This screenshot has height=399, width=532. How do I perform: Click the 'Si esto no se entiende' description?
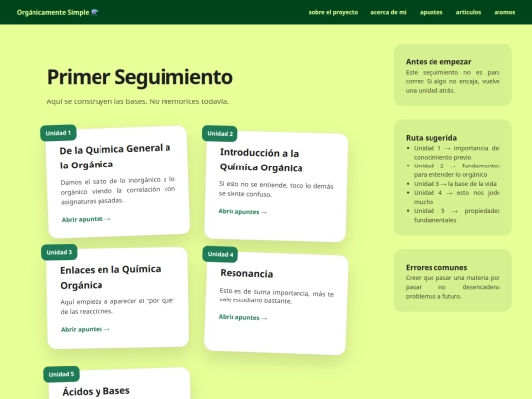tap(276, 190)
